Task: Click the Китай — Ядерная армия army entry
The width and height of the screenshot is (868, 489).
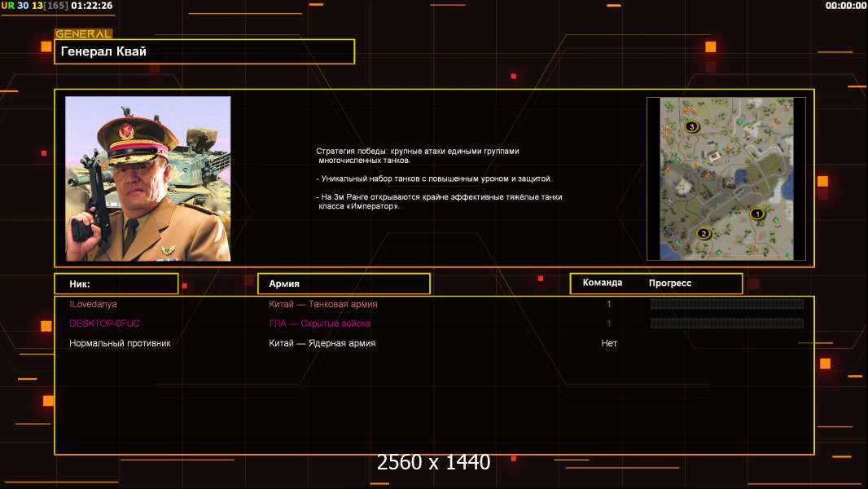Action: pos(322,343)
